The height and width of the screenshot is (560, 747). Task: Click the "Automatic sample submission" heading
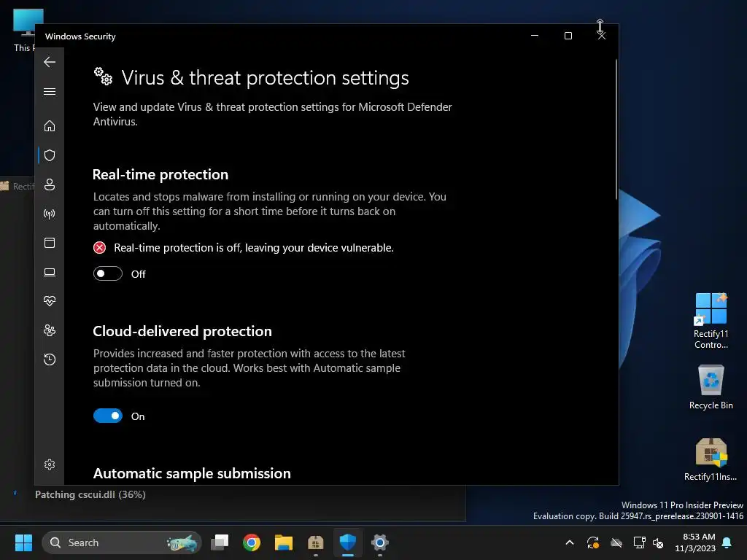point(192,473)
